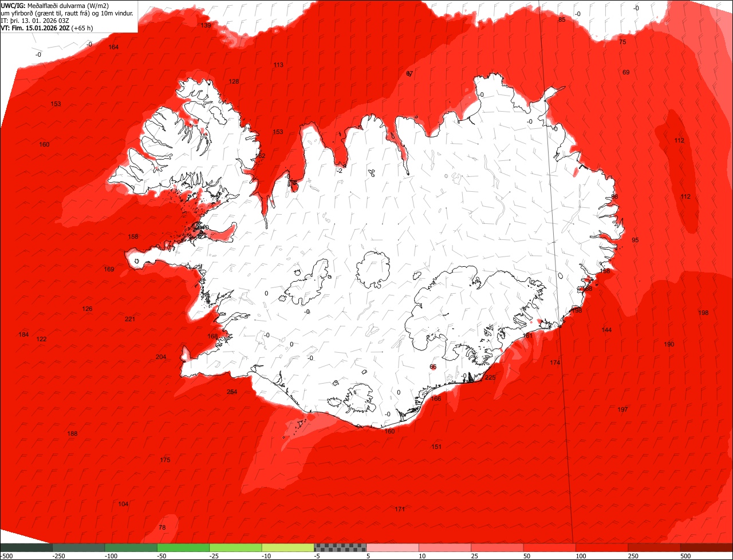Screen dimensions: 733x560
Task: Click the darkest red swatch right of 500
Action: (x=706, y=547)
